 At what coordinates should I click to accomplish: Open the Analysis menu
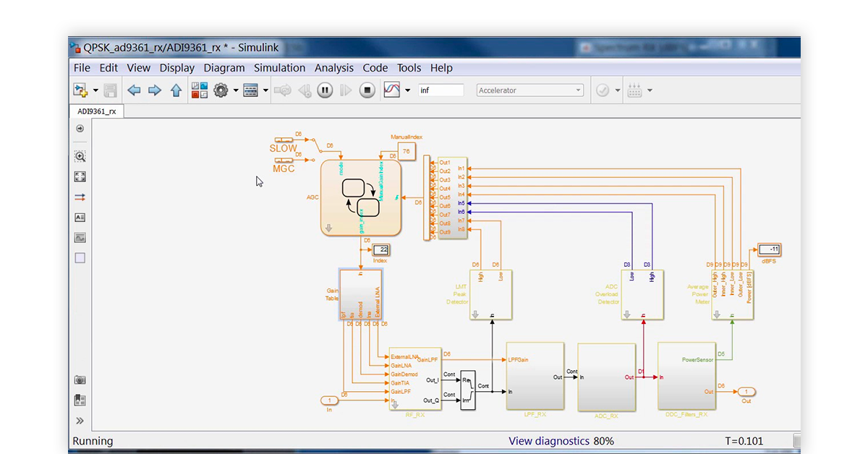point(334,68)
